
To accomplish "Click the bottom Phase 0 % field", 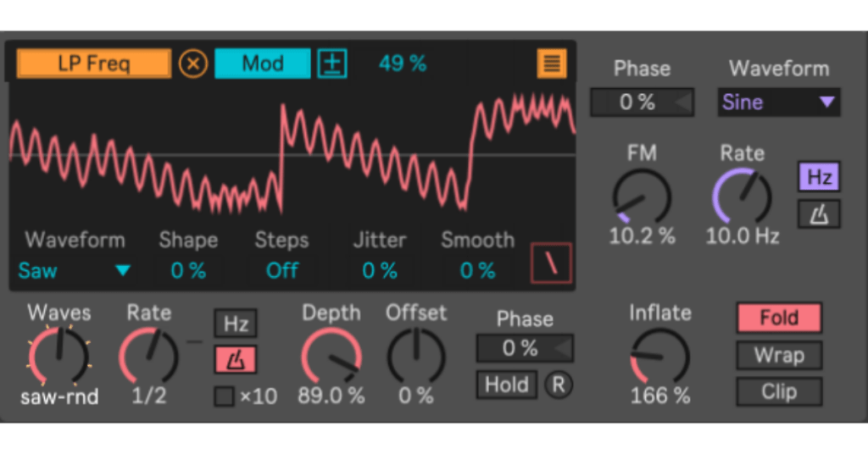I will click(525, 348).
